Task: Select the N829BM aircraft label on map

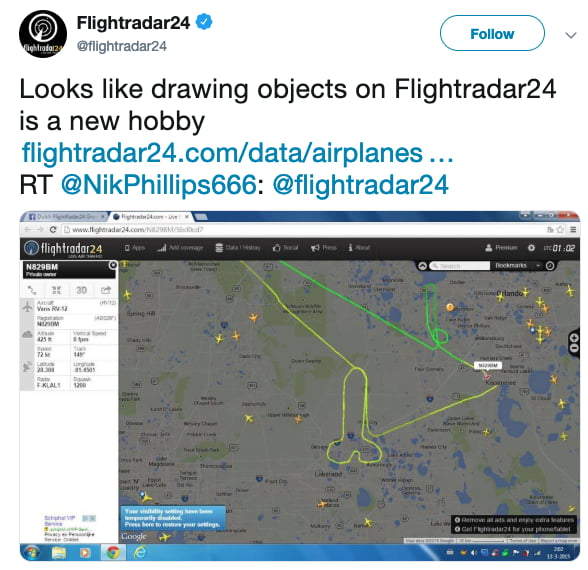Action: coord(488,365)
